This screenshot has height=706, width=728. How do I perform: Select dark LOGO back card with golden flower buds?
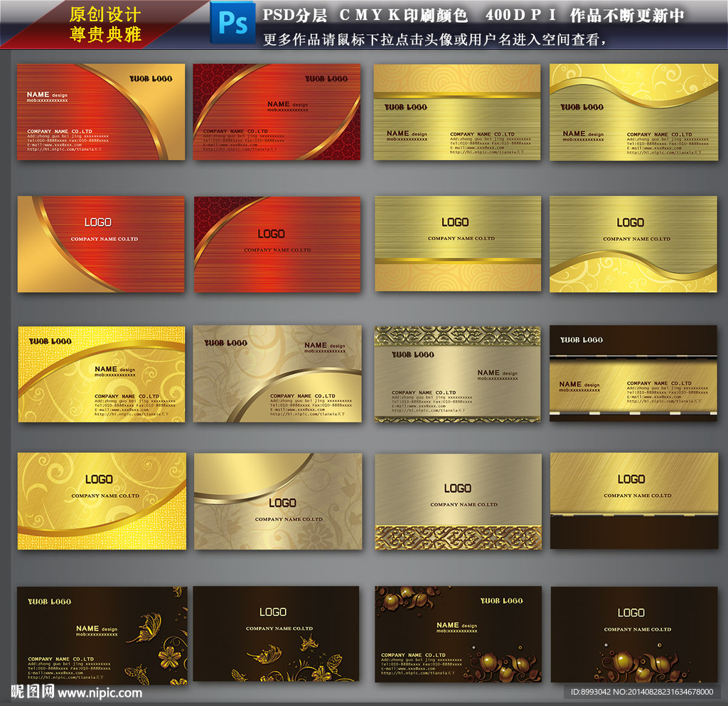634,634
